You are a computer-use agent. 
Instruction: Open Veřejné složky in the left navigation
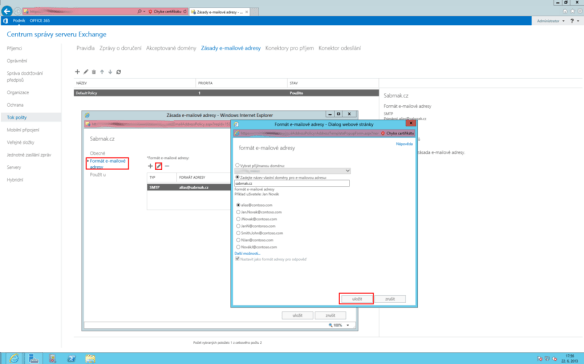(20, 142)
